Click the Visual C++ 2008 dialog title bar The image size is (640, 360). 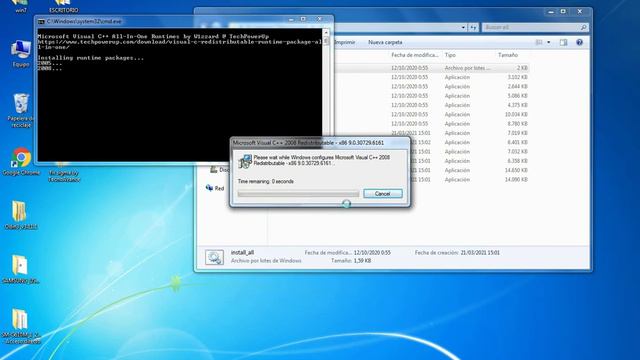tap(320, 143)
